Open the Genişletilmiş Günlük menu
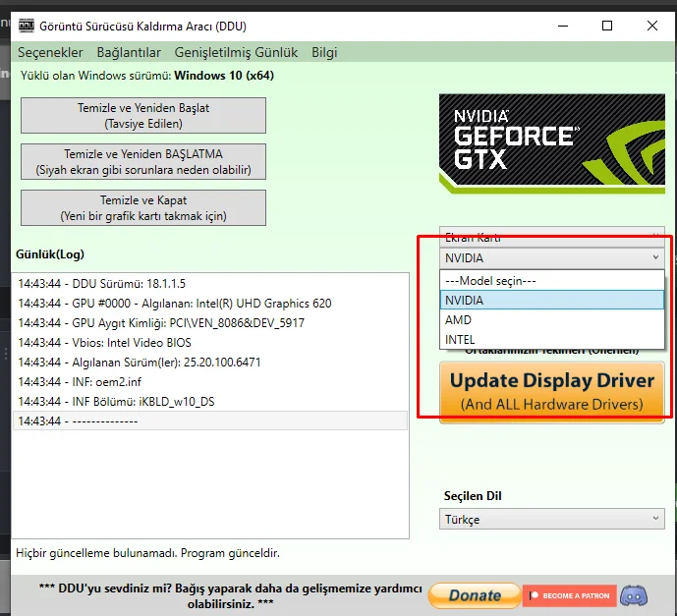 236,53
